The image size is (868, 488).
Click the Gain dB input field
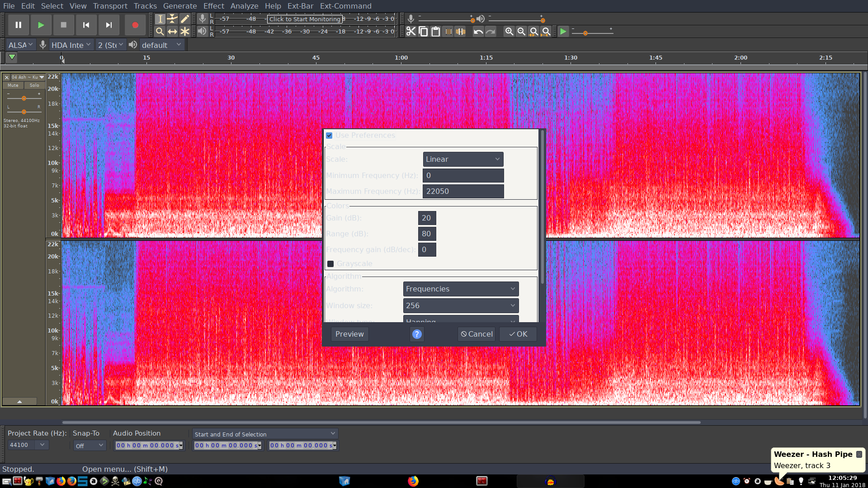pyautogui.click(x=426, y=217)
